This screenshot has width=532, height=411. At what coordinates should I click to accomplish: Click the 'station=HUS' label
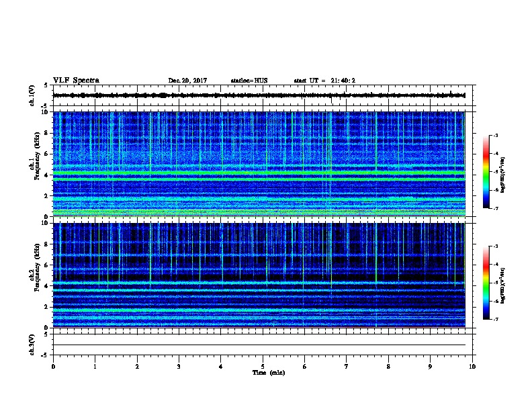249,81
